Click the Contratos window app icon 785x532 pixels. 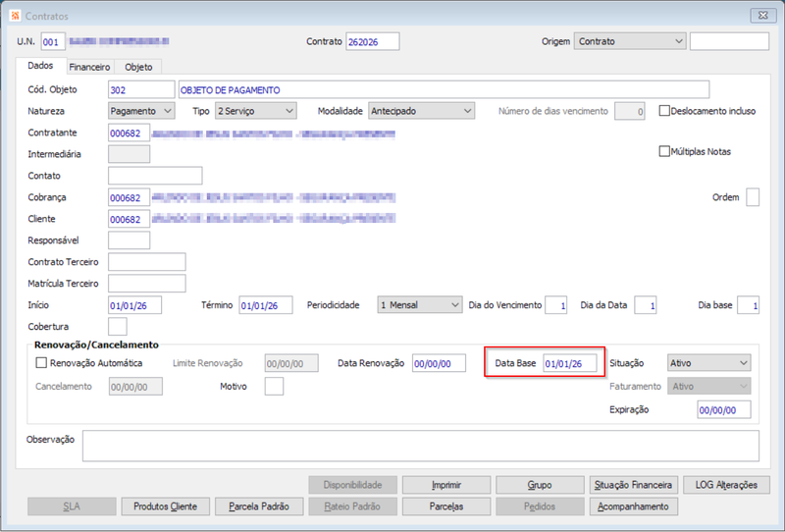[15, 16]
